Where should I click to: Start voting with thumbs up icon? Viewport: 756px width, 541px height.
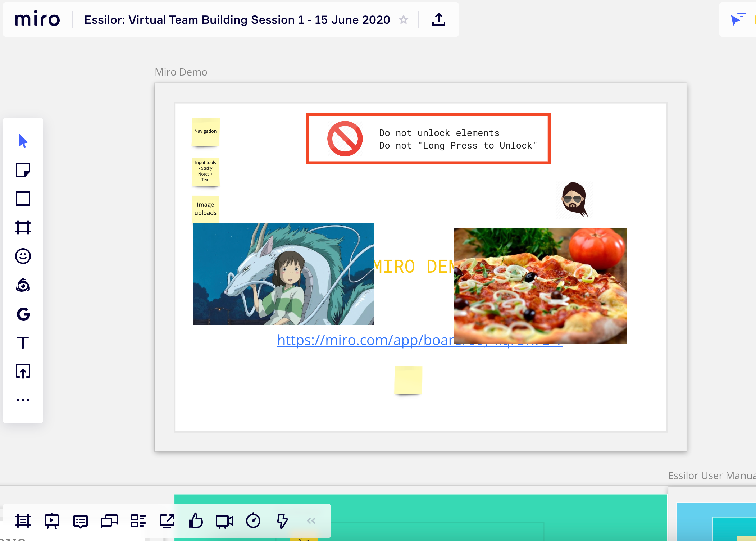(x=196, y=520)
